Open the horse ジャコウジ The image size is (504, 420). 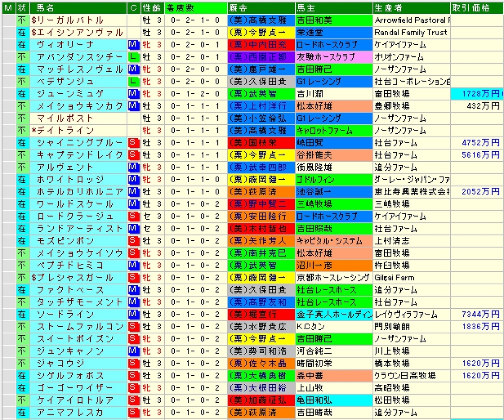point(60,363)
